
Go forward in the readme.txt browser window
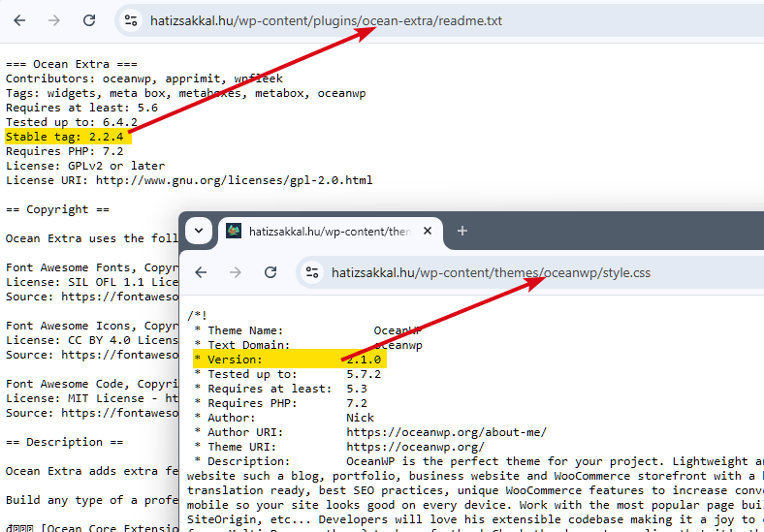[x=54, y=20]
